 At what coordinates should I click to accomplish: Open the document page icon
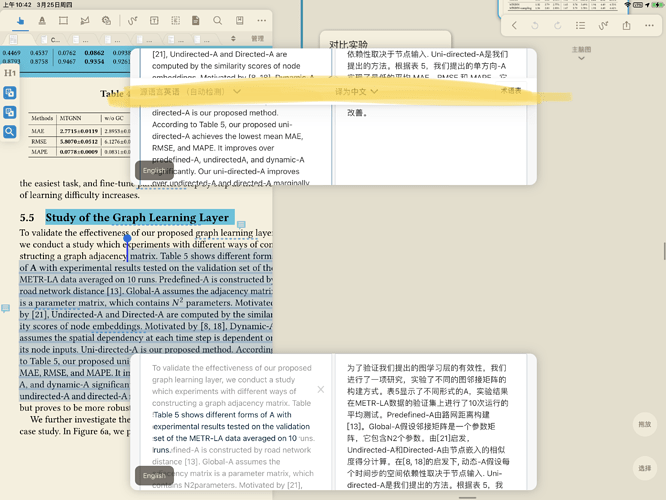196,21
